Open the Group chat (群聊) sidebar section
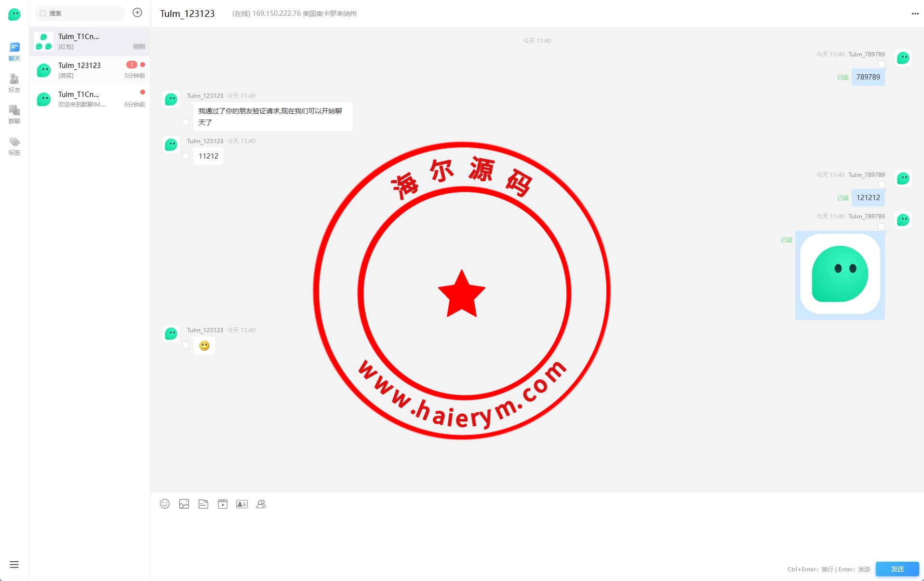This screenshot has width=924, height=581. tap(14, 114)
